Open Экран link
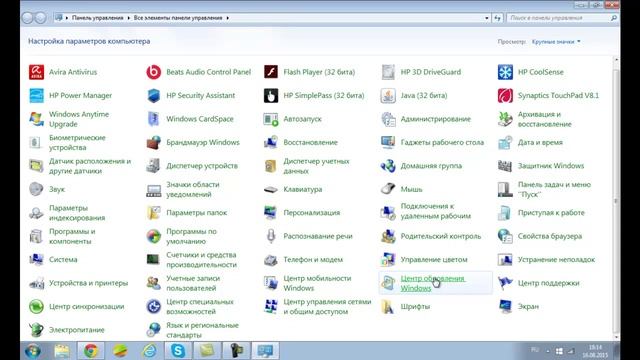The image size is (640, 360). tap(528, 307)
